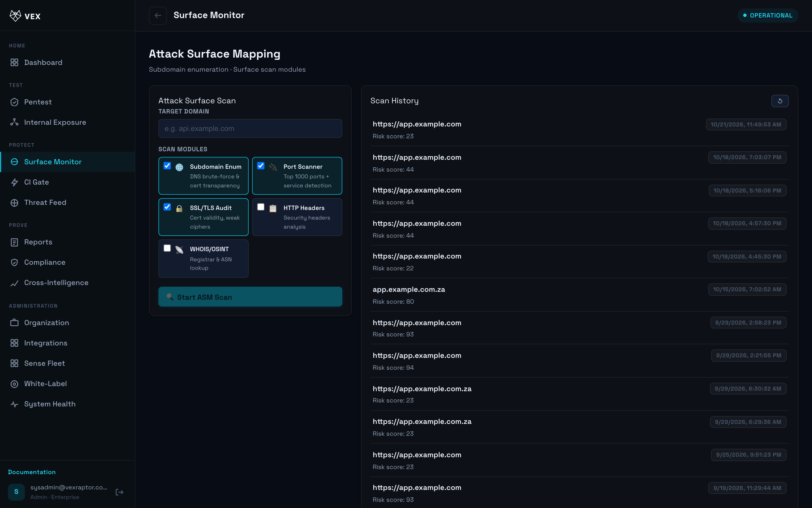Click the Organization briefcase icon
This screenshot has height=508, width=812.
[14, 323]
